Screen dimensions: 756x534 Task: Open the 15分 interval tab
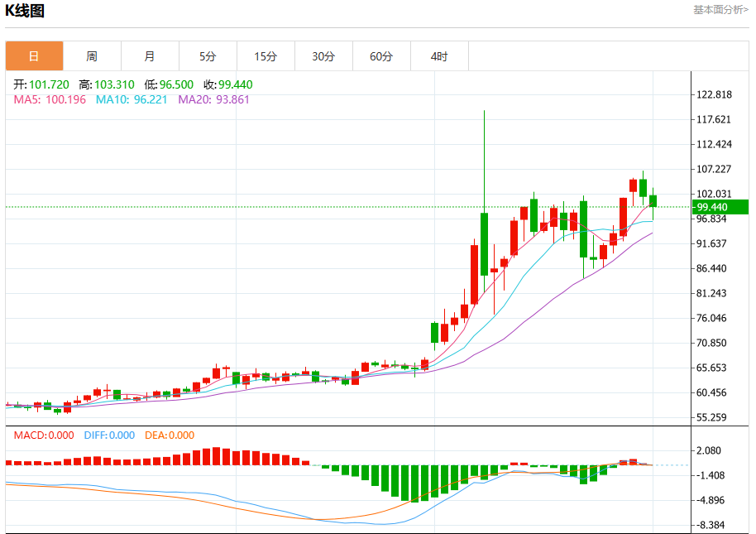tap(266, 56)
